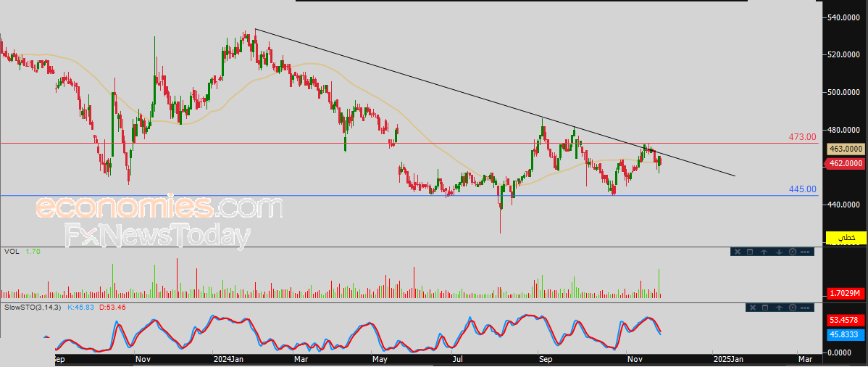Close the SlowSTO indicator panel

[752, 307]
